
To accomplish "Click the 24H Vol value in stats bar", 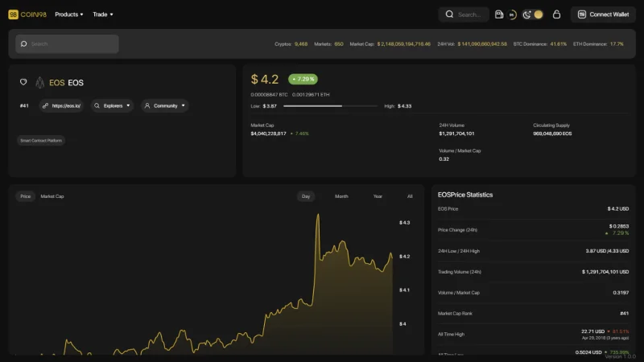I will click(x=482, y=44).
